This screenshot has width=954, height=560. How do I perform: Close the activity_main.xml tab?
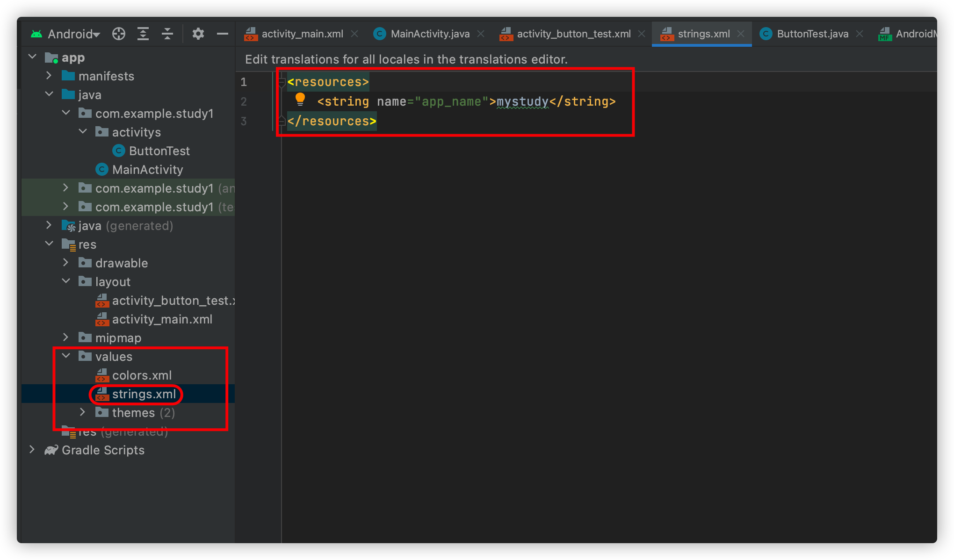point(354,34)
